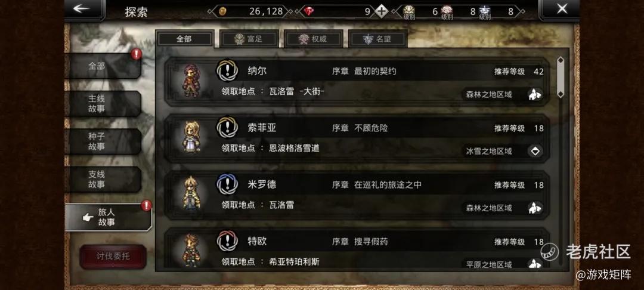Select the 名望 filter tab

tap(378, 39)
